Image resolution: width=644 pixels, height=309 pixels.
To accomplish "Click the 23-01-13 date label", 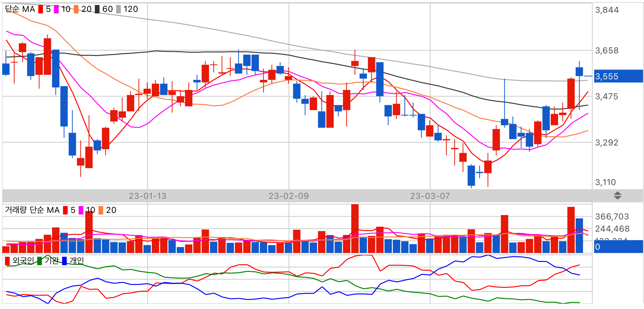I will (147, 196).
